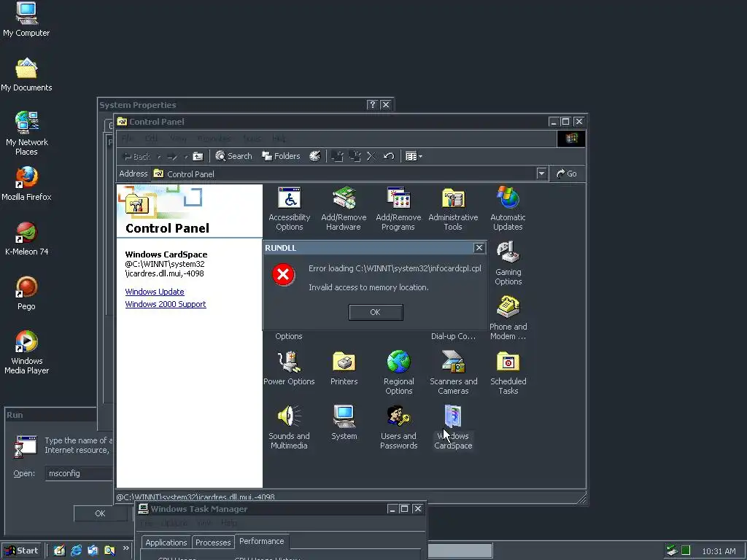Open Favorites menu in Control Panel
The height and width of the screenshot is (560, 747).
click(214, 139)
